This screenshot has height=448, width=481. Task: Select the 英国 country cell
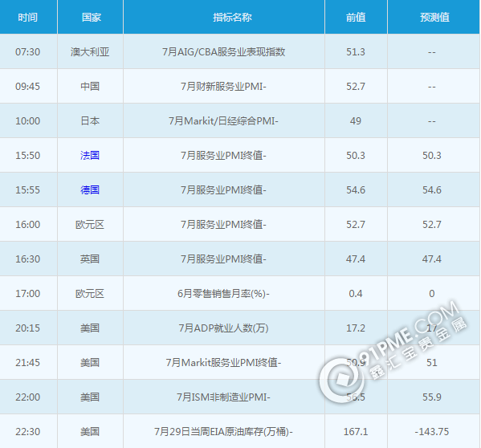[x=90, y=259]
